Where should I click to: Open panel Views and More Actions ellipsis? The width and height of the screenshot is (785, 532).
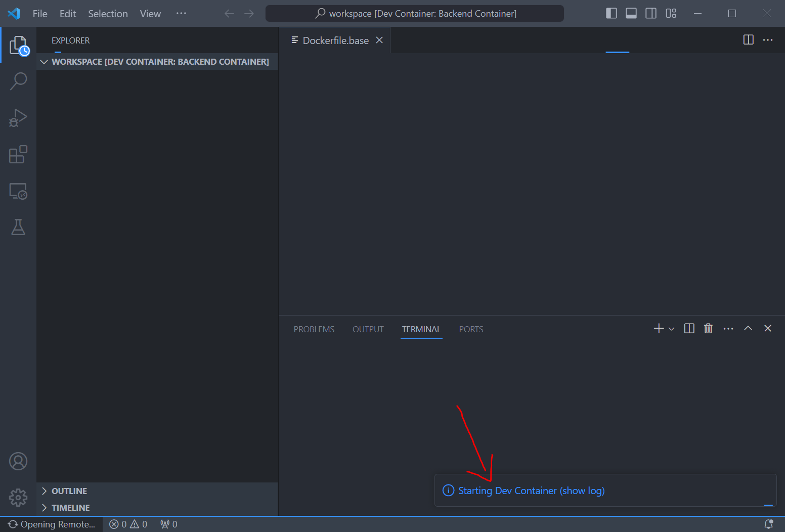coord(728,329)
